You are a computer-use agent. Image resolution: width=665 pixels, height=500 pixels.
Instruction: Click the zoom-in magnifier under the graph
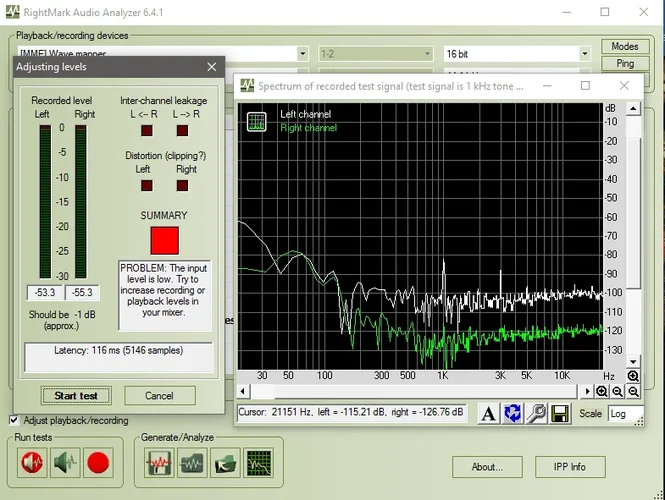click(602, 391)
